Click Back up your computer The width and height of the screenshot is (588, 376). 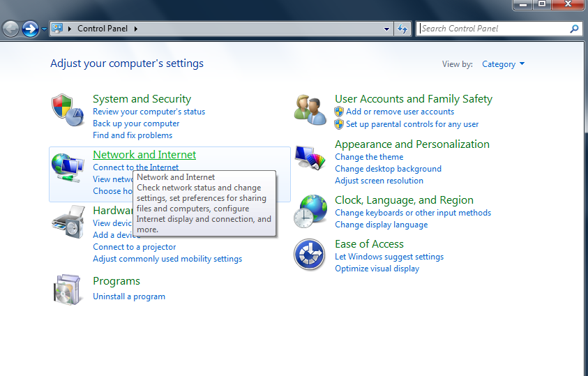tap(136, 123)
